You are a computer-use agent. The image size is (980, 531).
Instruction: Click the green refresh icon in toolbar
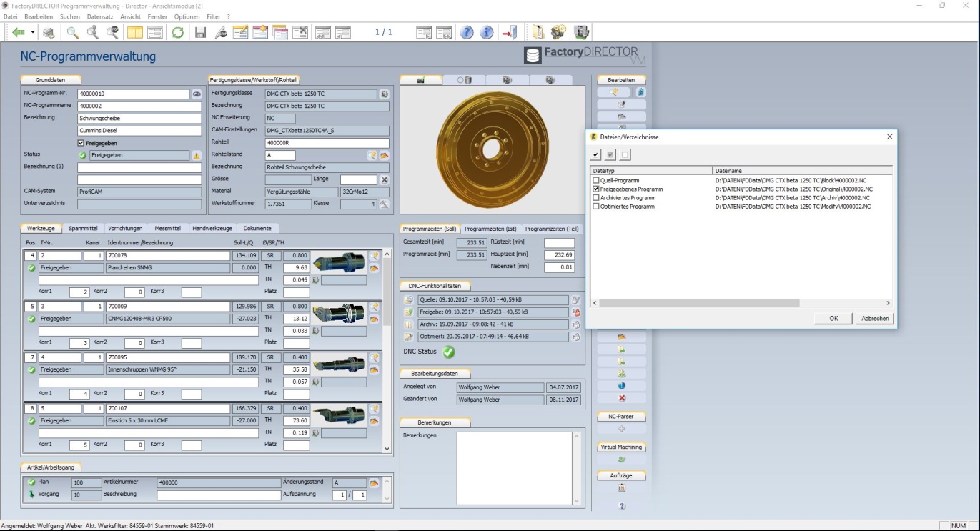(177, 33)
